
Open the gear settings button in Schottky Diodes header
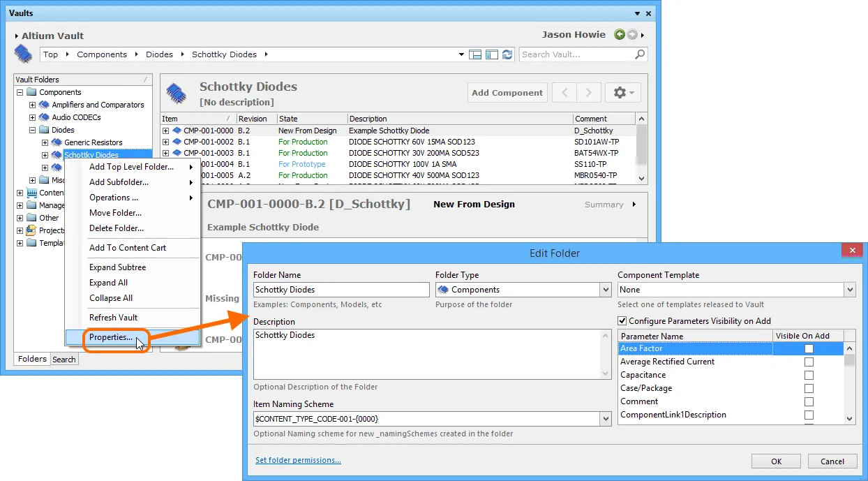[x=622, y=93]
